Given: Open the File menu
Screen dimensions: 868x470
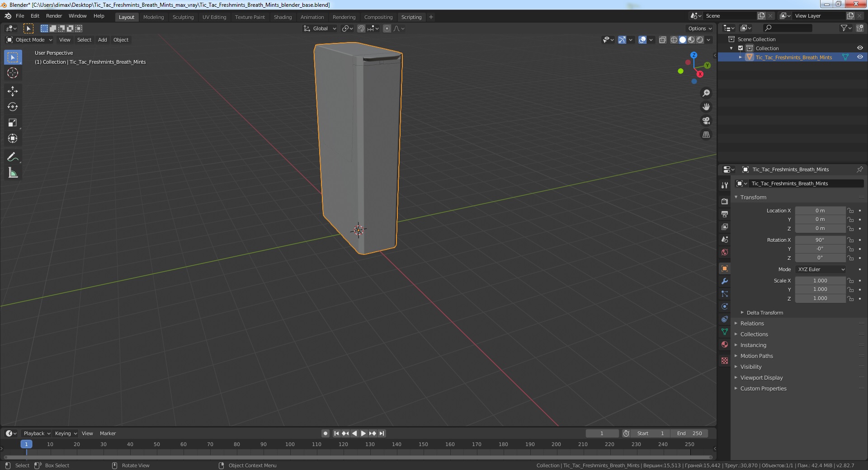Looking at the screenshot, I should pos(20,16).
